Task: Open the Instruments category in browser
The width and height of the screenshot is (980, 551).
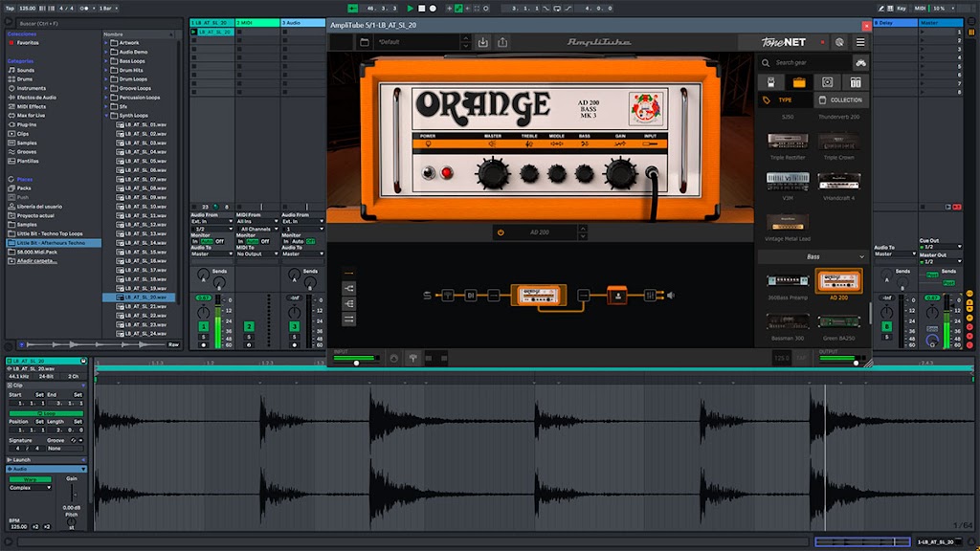Action: coord(32,88)
